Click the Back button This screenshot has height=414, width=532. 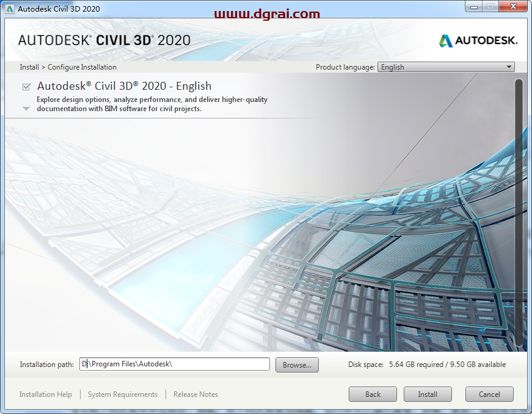coord(373,394)
